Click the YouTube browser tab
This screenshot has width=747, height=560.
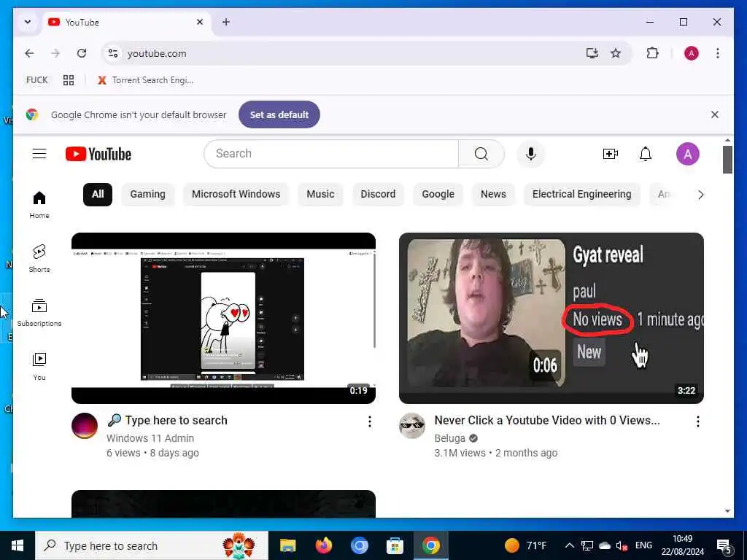[127, 23]
